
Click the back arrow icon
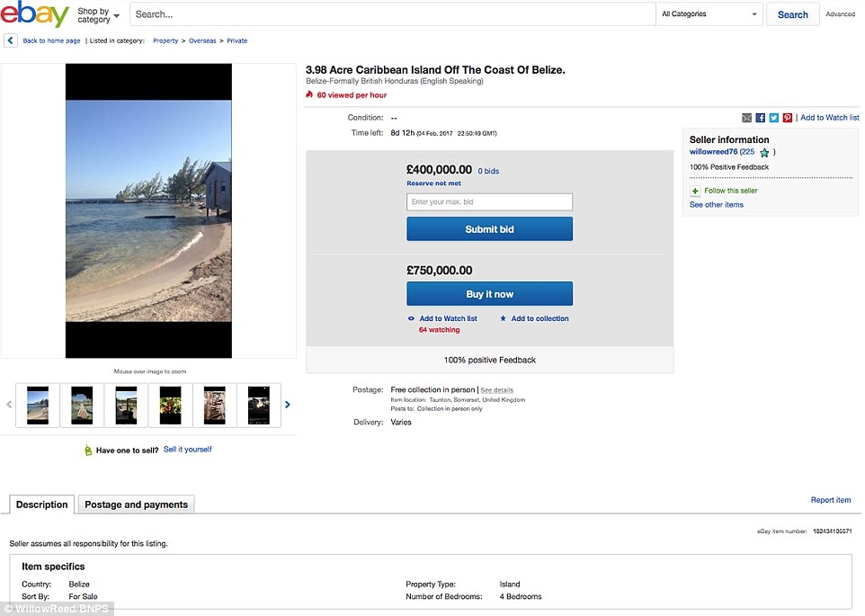click(x=11, y=40)
